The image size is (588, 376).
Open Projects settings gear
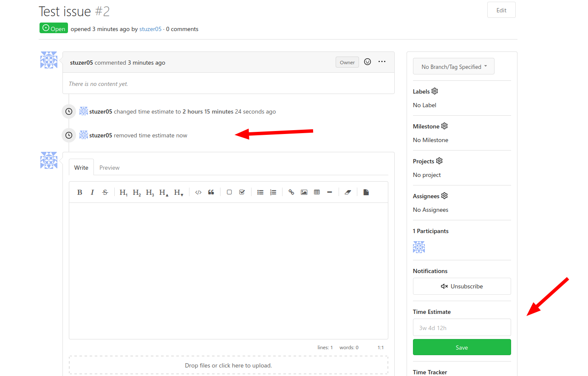[439, 161]
